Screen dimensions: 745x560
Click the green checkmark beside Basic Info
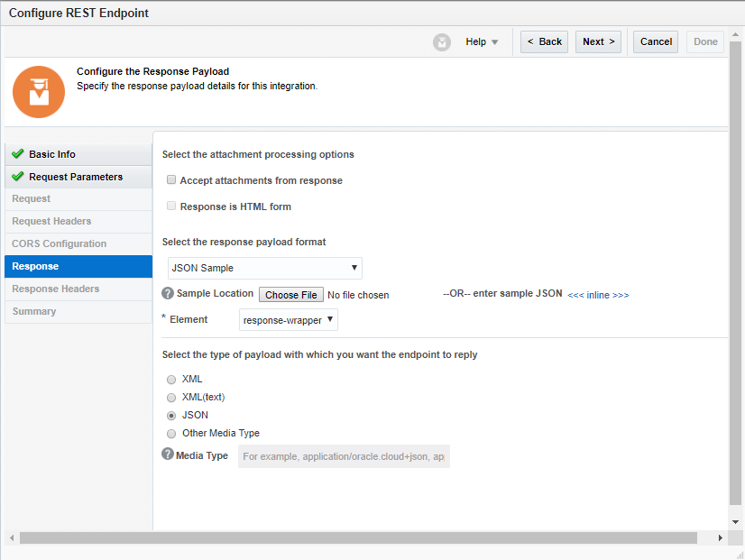point(15,154)
